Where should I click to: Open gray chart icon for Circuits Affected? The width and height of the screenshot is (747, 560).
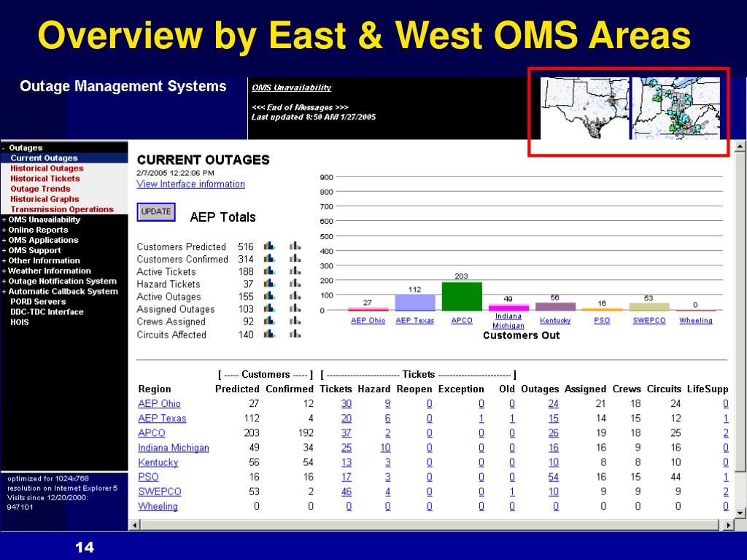(x=295, y=334)
